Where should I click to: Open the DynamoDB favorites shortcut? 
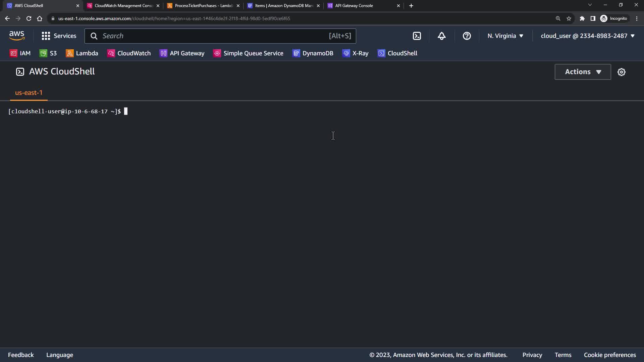point(313,53)
